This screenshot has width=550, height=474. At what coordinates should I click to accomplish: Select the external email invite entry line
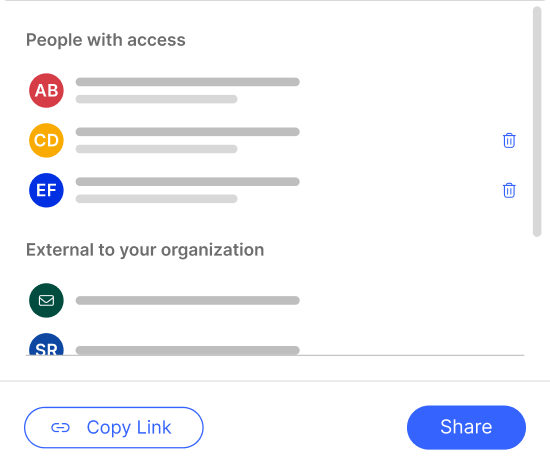click(188, 300)
